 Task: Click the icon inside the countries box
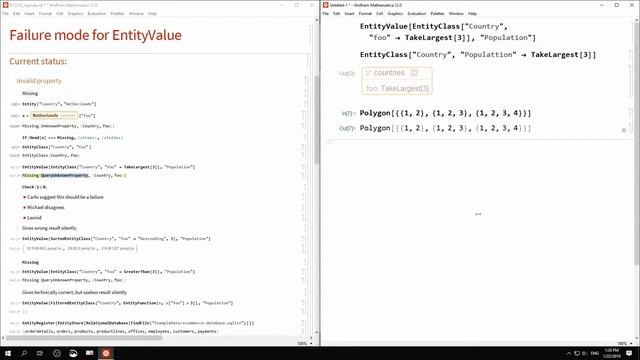point(414,73)
